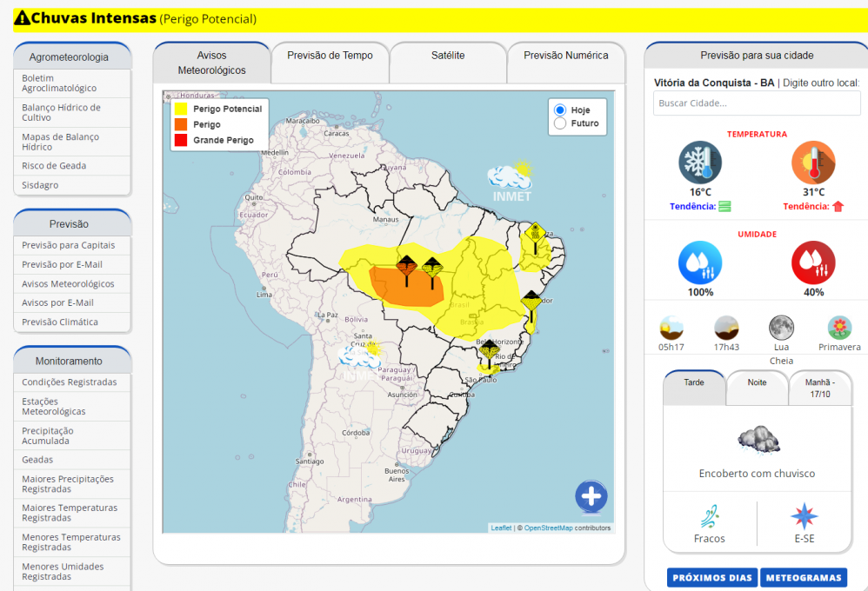Select the Hoje radio button
The image size is (868, 591).
pyautogui.click(x=560, y=110)
